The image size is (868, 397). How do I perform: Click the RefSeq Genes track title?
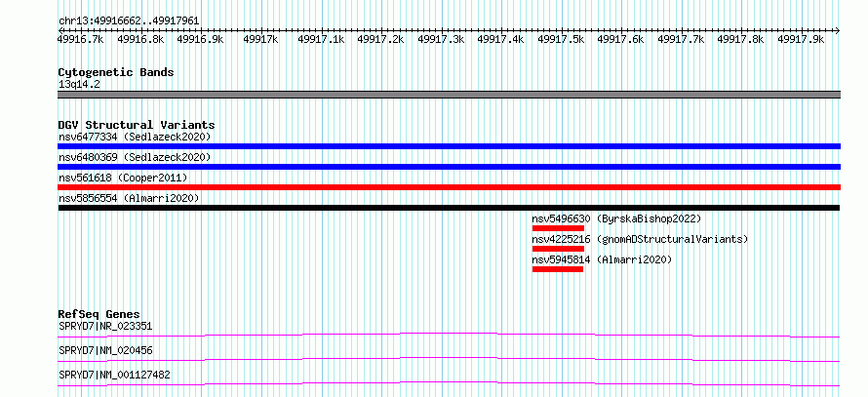click(99, 314)
